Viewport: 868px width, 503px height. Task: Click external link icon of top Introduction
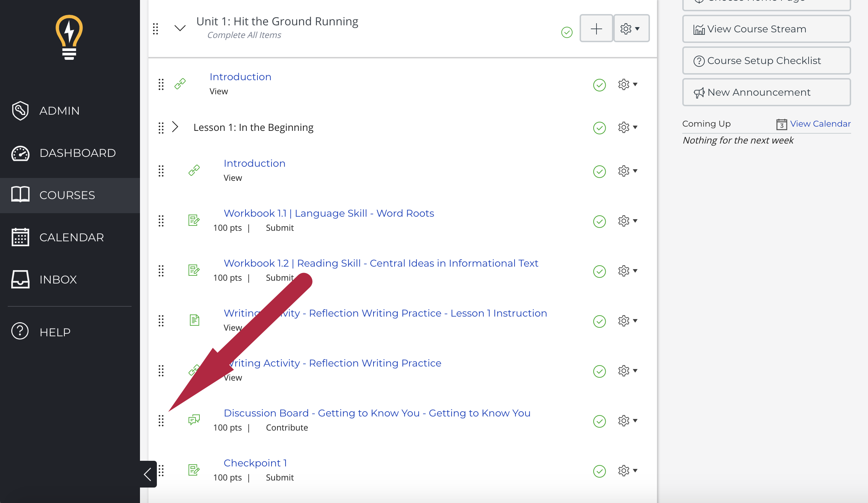pos(180,84)
